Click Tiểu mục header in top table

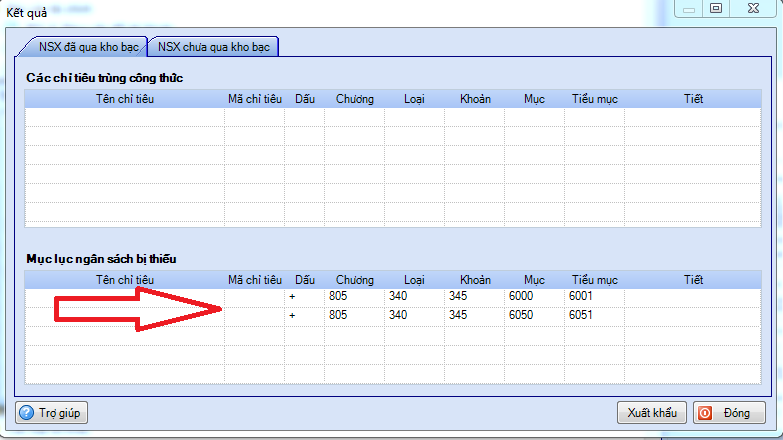tap(595, 99)
